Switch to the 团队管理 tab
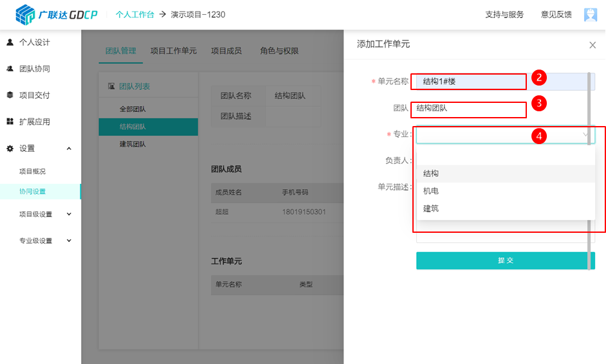Image resolution: width=606 pixels, height=364 pixels. click(x=120, y=51)
